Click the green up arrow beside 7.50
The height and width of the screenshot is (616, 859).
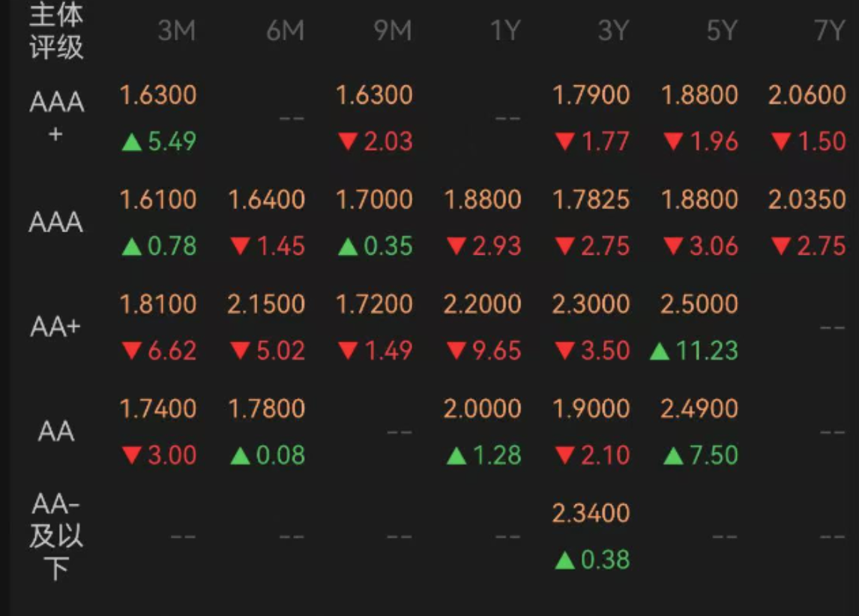click(672, 456)
